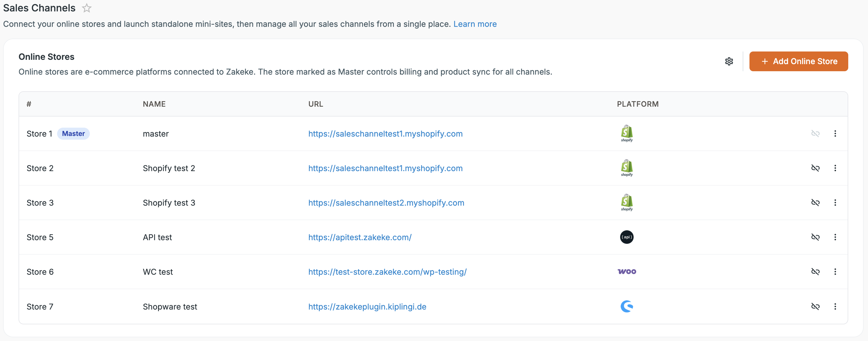Open more options menu for Shopify test 3
868x341 pixels.
835,203
